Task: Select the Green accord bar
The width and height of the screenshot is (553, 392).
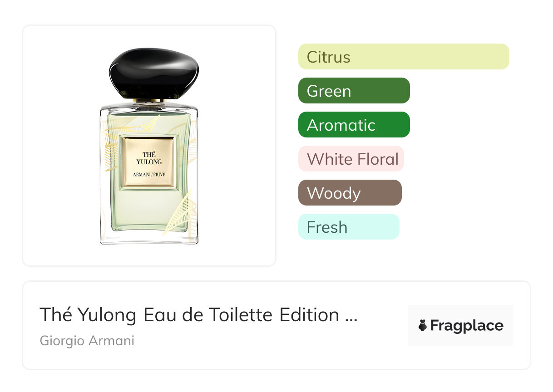Action: pyautogui.click(x=354, y=91)
